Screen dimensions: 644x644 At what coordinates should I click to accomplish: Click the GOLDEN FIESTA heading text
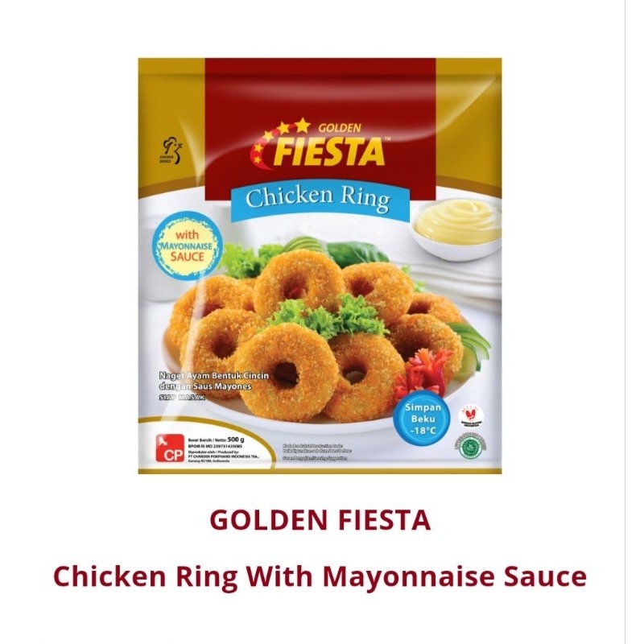[320, 520]
